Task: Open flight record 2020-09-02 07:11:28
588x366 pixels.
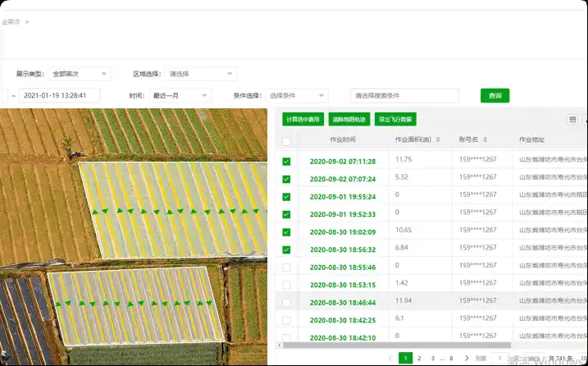Action: [x=343, y=162]
